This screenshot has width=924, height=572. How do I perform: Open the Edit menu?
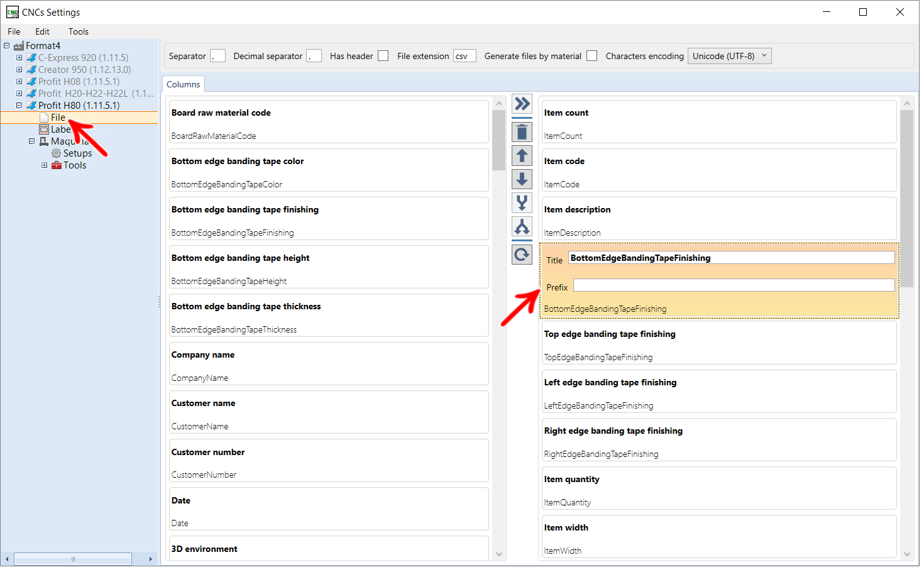coord(42,31)
